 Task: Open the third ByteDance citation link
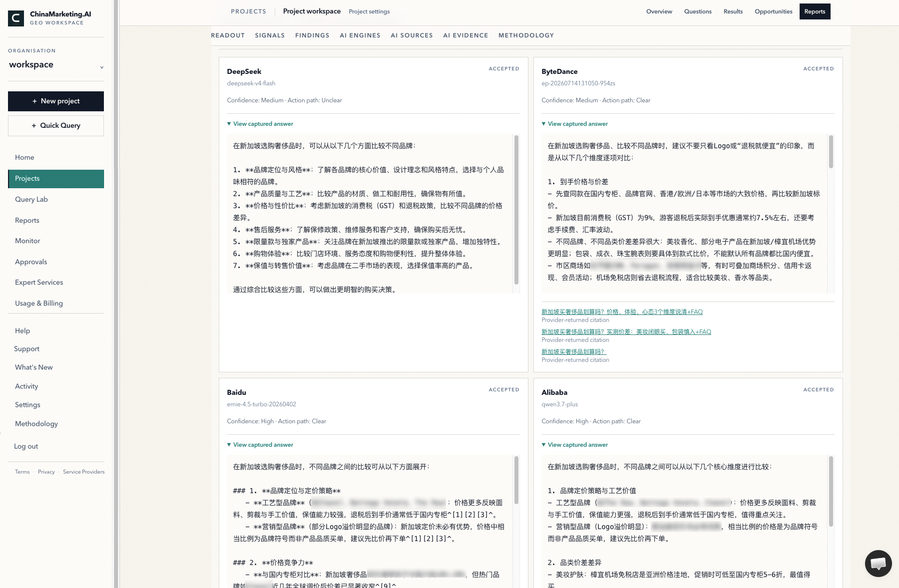[574, 352]
